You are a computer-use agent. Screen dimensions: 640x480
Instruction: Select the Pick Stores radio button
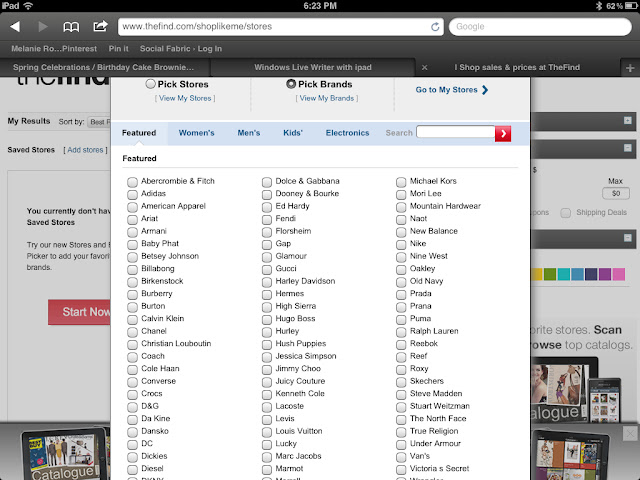tap(151, 85)
